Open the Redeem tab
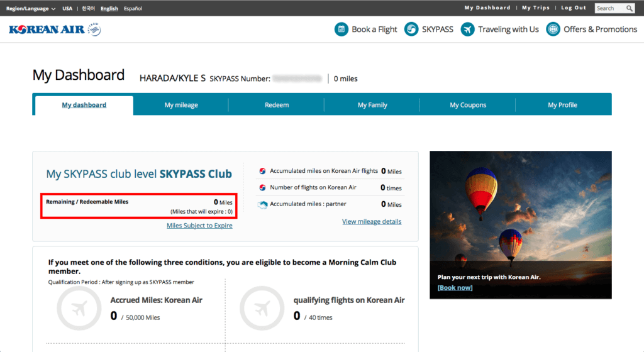This screenshot has height=352, width=644. (277, 105)
